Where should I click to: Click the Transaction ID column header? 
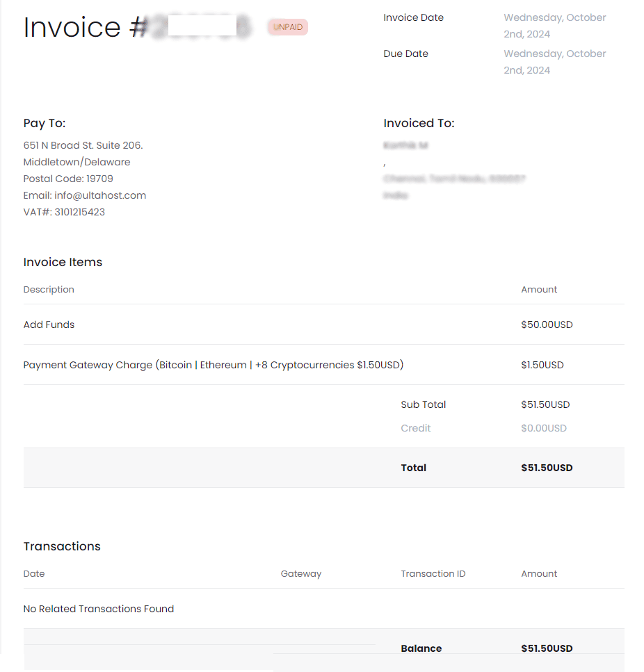pyautogui.click(x=433, y=573)
